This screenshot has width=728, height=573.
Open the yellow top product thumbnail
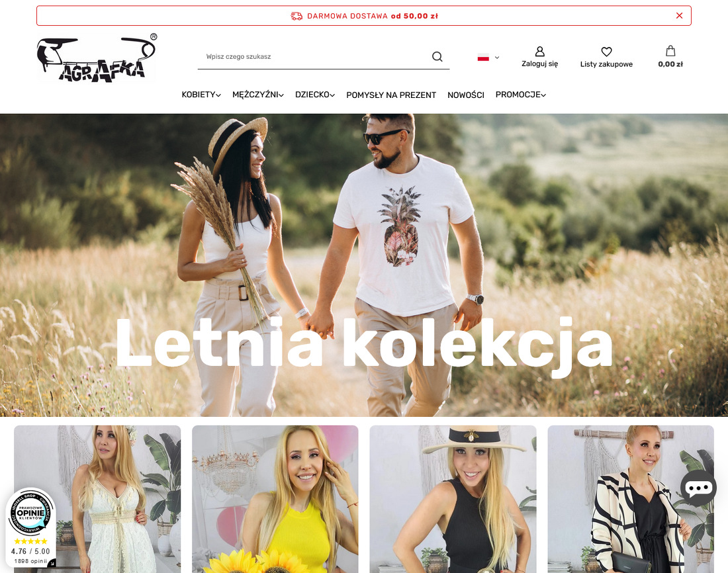pos(275,499)
